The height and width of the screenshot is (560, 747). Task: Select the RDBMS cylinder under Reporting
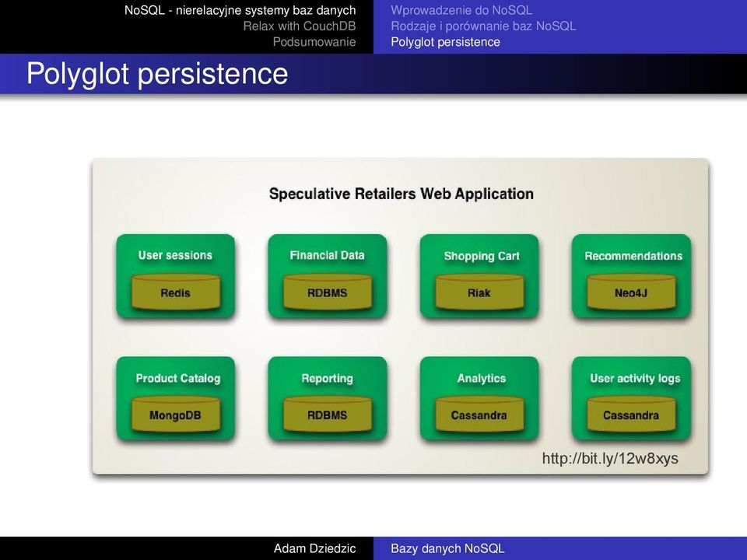[x=328, y=415]
